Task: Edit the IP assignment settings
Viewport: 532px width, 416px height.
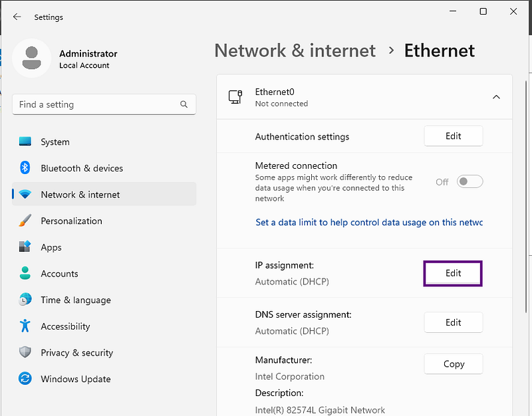Action: coord(453,273)
